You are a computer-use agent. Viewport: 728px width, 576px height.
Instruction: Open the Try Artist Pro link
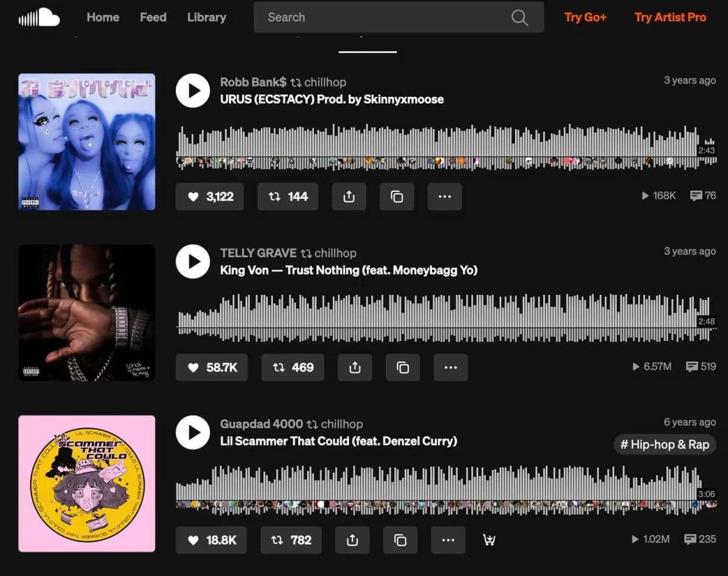(x=670, y=17)
